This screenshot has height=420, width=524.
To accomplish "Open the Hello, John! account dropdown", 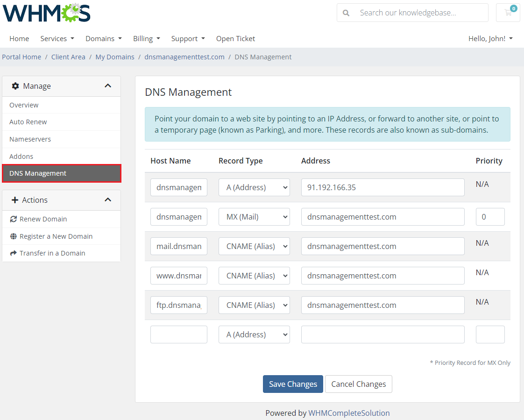I will 490,38.
